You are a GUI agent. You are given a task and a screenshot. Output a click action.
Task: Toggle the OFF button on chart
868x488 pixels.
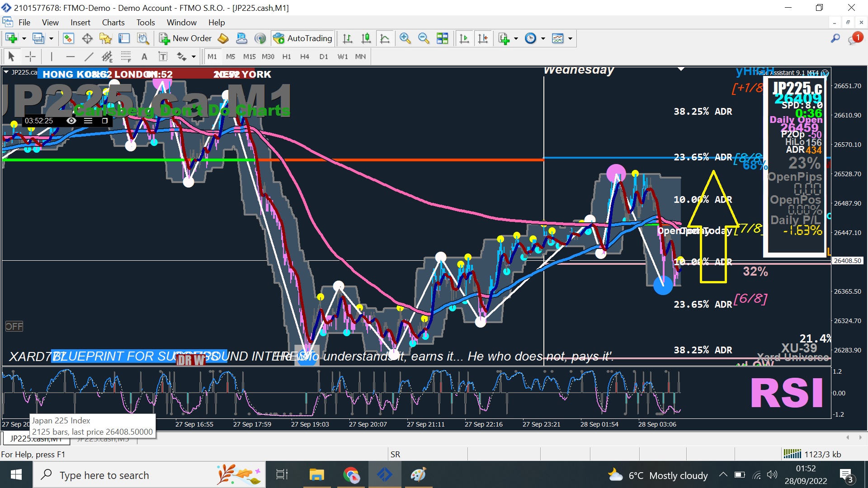pyautogui.click(x=14, y=326)
